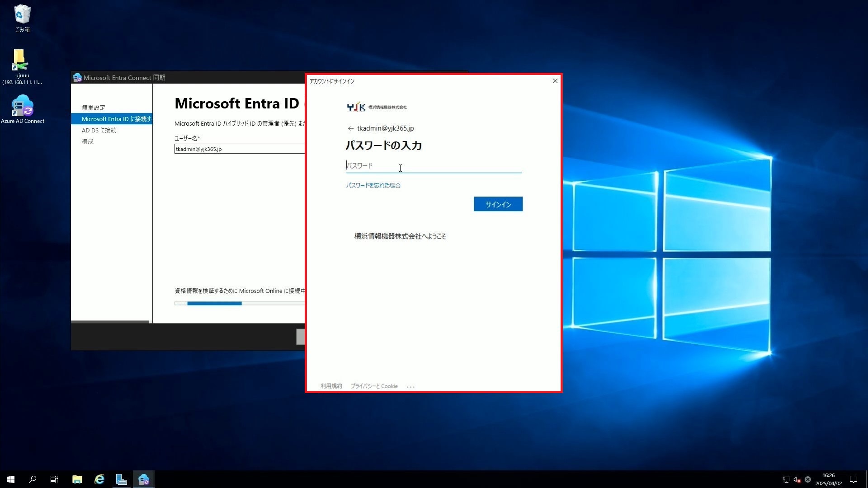Viewport: 868px width, 488px height.
Task: Click the YJK company logo in sign-in dialog
Action: pos(377,107)
